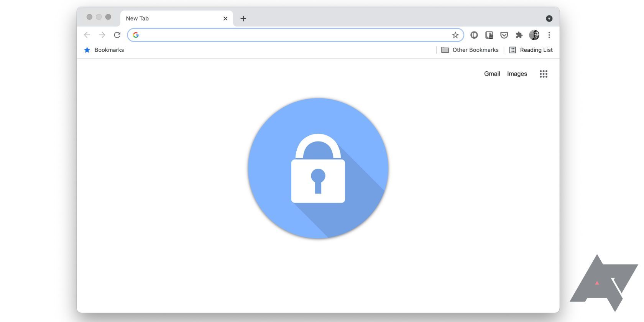
Task: Click the blue padlock circle image
Action: tap(318, 168)
